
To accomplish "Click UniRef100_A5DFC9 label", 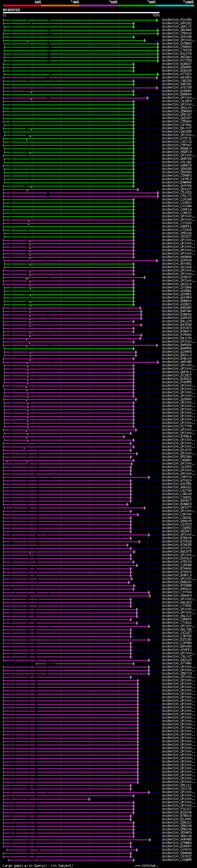I will click(x=177, y=151).
